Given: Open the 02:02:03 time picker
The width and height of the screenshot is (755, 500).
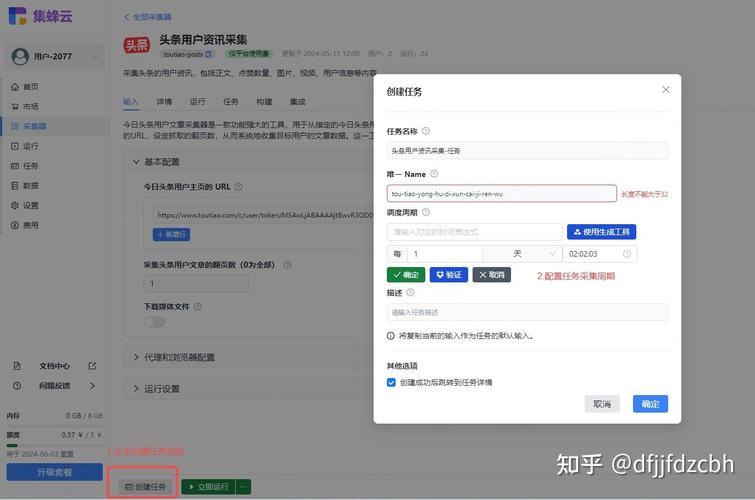Looking at the screenshot, I should tap(599, 254).
